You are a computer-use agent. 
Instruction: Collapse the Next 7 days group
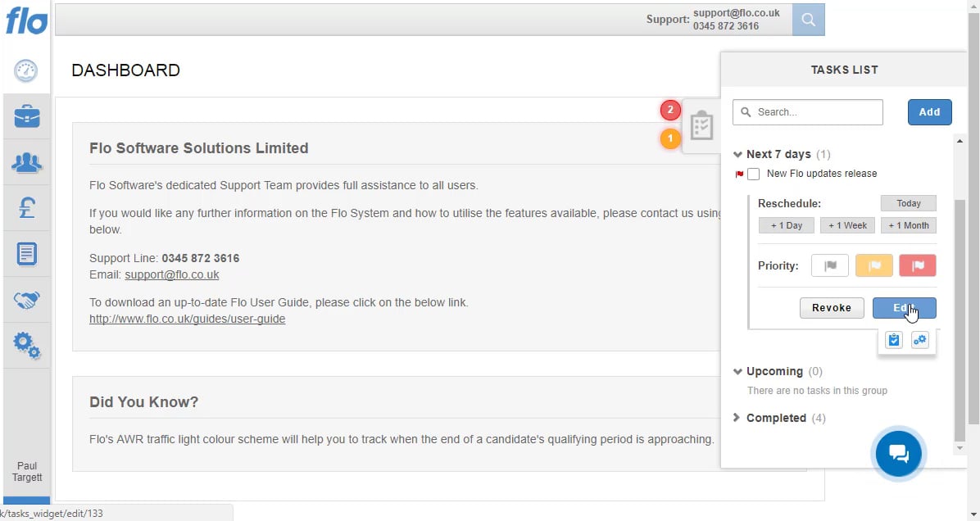click(737, 154)
